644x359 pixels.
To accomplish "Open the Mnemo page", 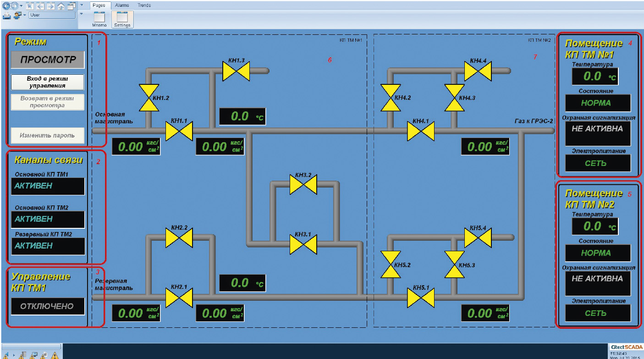I will [x=99, y=19].
